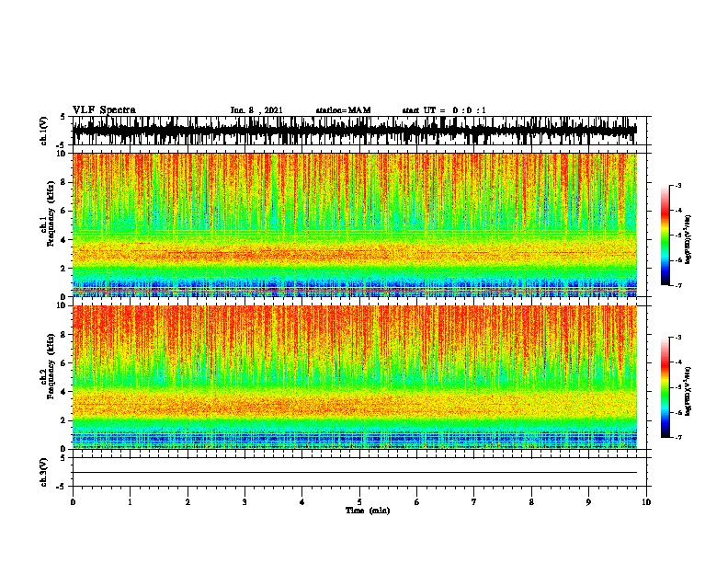
Task: Click the ch.2 frequency axis "2" tick label
Action: click(x=64, y=420)
